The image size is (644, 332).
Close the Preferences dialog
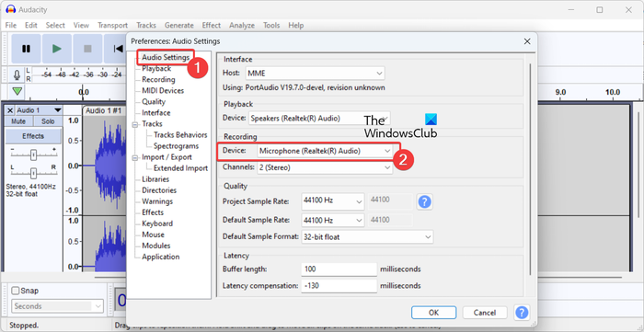click(527, 41)
